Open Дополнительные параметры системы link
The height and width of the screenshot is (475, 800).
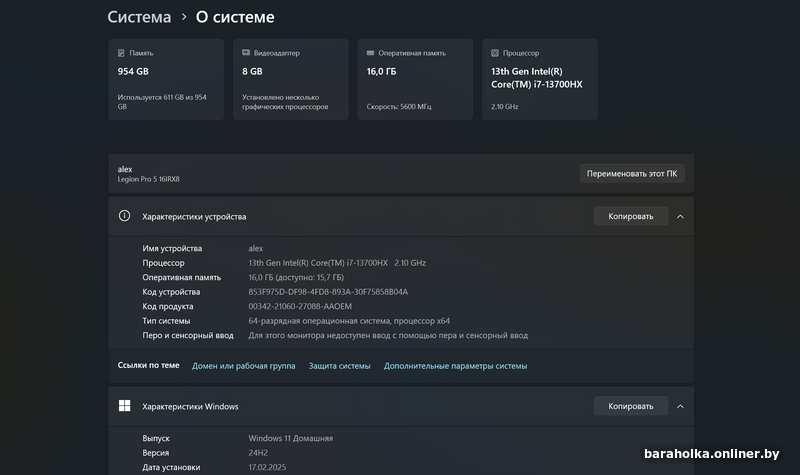[x=455, y=366]
